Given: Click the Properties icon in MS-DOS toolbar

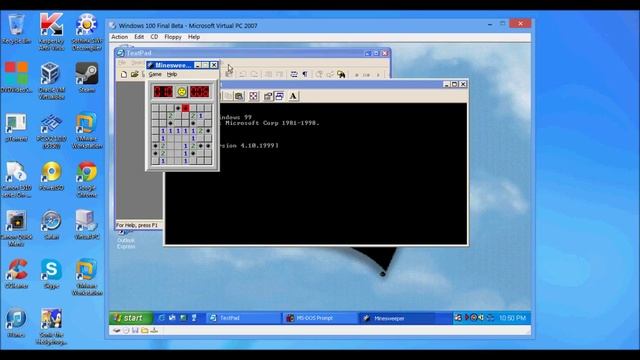Looking at the screenshot, I should [x=268, y=96].
